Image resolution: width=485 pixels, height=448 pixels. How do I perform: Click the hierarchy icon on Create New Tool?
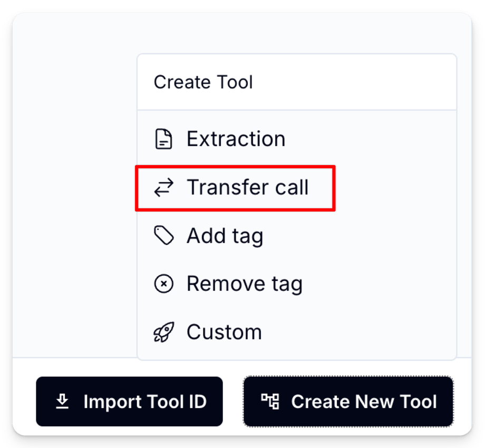coord(270,402)
